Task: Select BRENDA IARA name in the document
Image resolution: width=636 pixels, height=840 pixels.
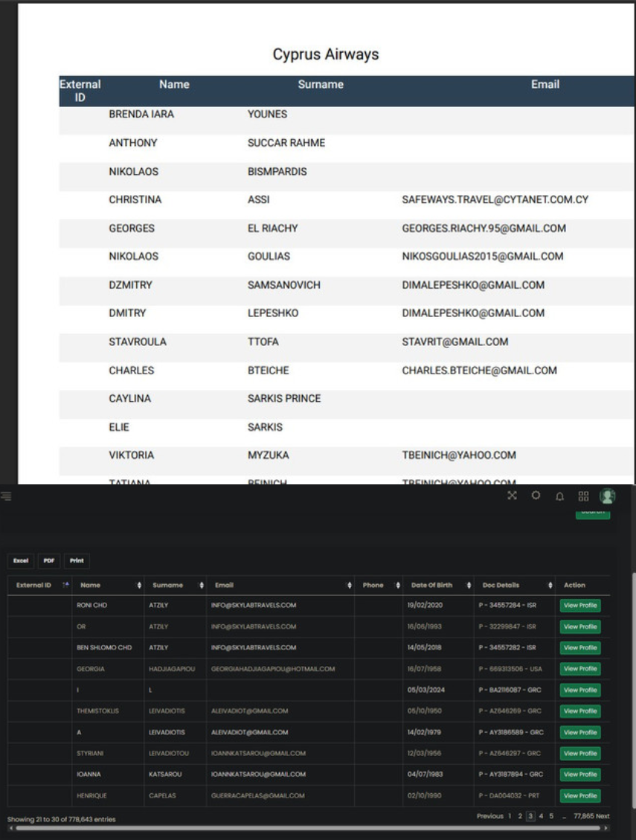Action: pyautogui.click(x=141, y=114)
